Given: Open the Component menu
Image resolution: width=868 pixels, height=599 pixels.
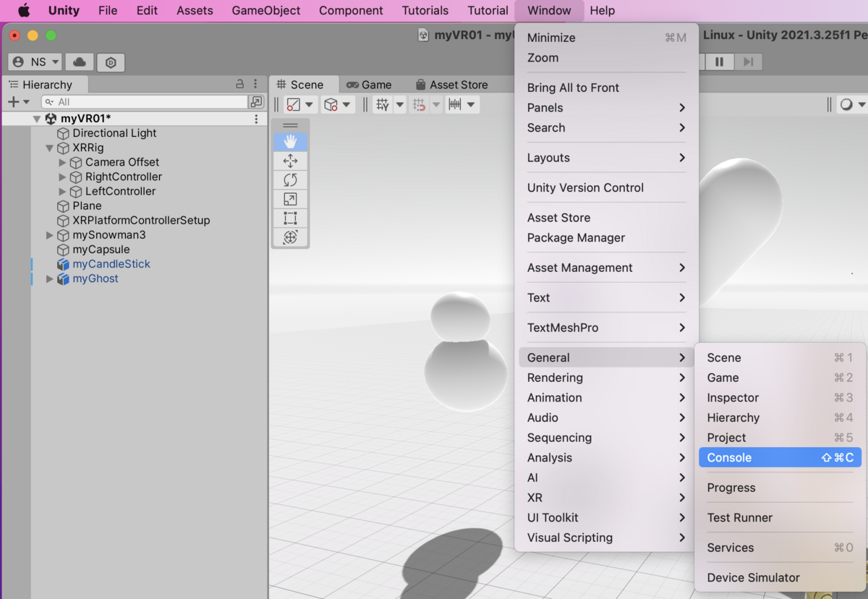Looking at the screenshot, I should pos(351,10).
